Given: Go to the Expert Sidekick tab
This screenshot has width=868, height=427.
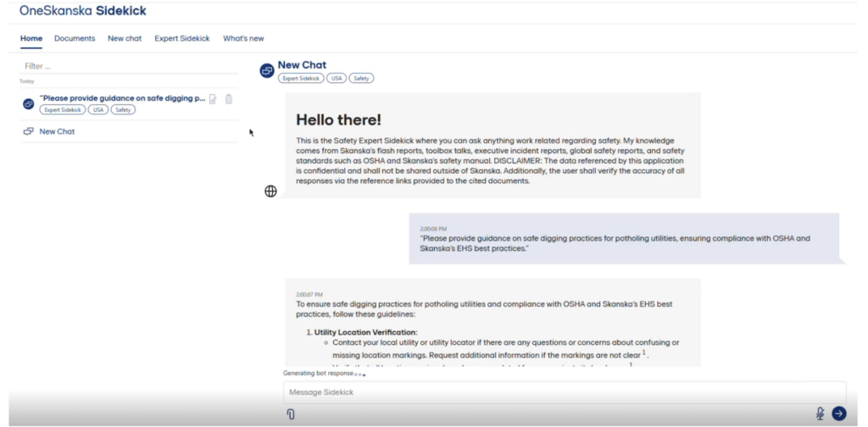Looking at the screenshot, I should tap(182, 39).
